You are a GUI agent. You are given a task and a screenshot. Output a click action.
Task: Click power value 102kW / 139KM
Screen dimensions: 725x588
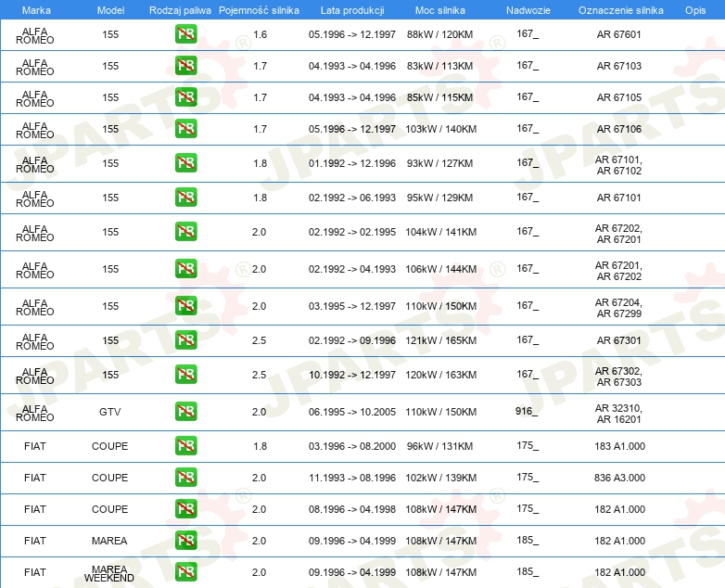point(440,478)
